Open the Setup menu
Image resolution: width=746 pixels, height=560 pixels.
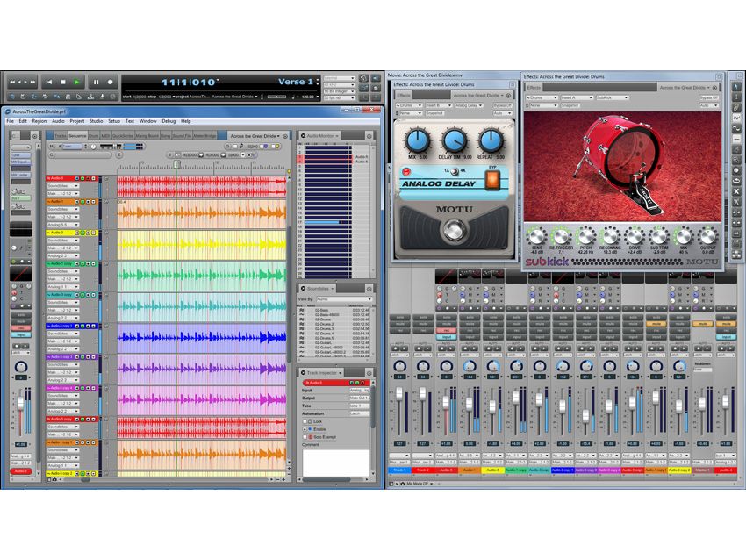coord(114,121)
